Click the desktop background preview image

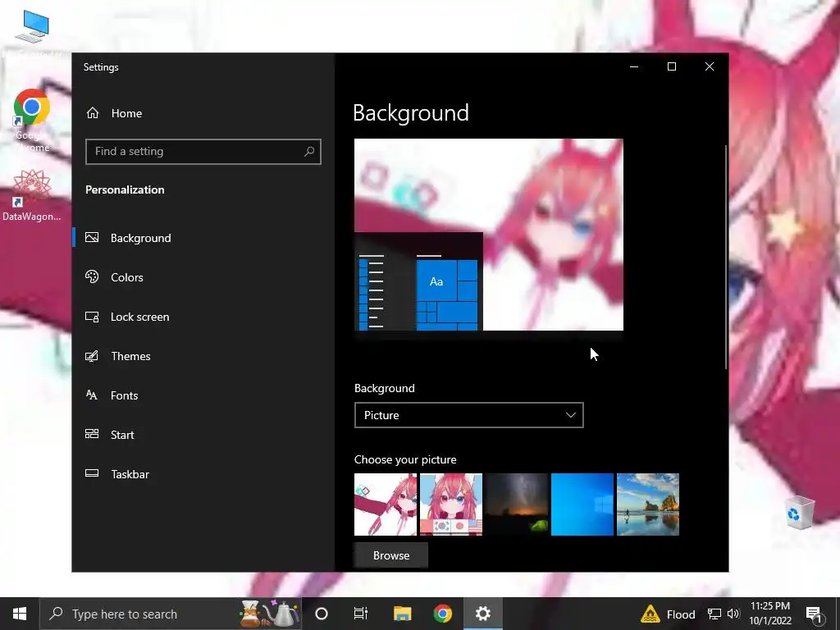489,235
